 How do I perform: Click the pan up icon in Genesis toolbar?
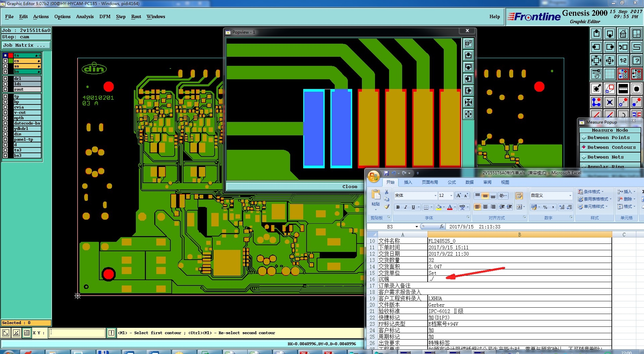pos(596,34)
